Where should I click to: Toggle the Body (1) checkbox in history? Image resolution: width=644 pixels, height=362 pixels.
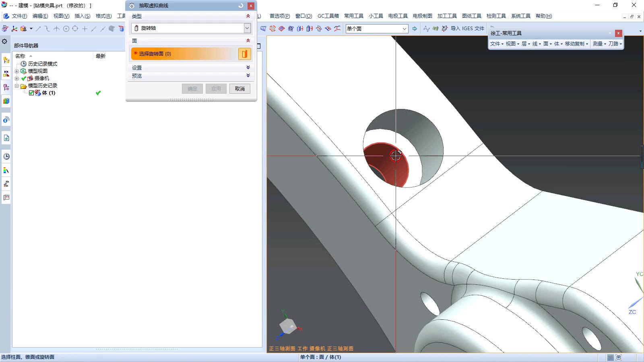[31, 93]
